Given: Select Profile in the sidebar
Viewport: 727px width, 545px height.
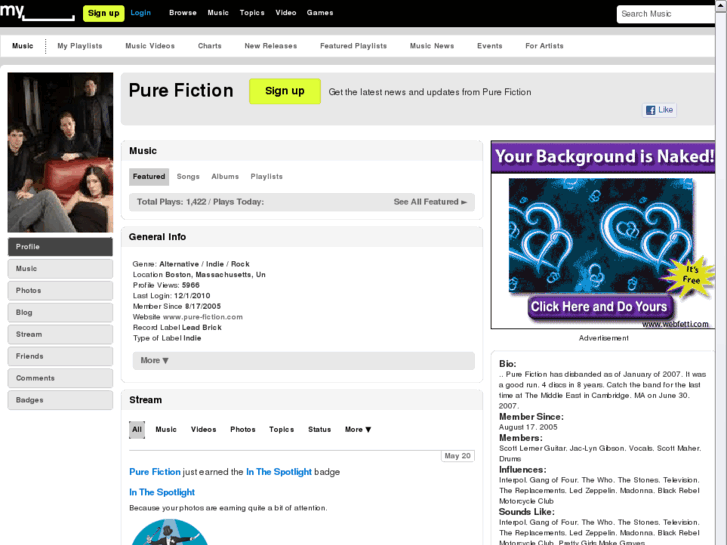Looking at the screenshot, I should pos(60,247).
